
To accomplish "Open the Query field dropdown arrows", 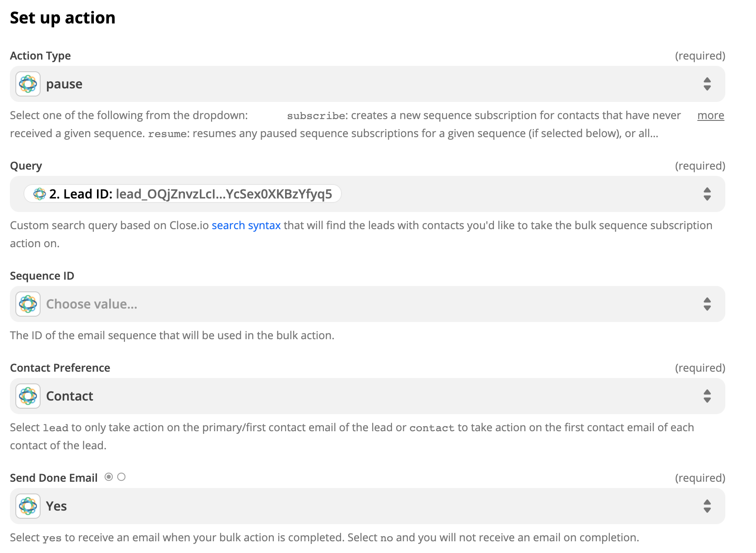I will point(707,194).
